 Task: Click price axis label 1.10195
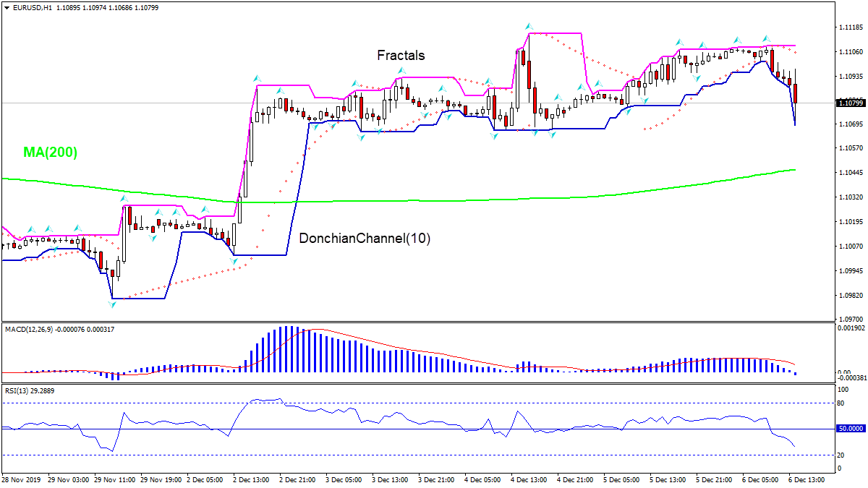(x=851, y=222)
